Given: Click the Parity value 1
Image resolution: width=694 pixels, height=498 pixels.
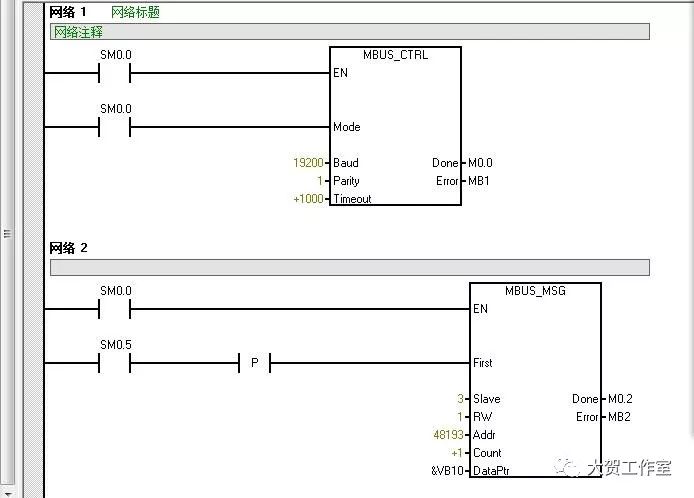Looking at the screenshot, I should pos(320,181).
